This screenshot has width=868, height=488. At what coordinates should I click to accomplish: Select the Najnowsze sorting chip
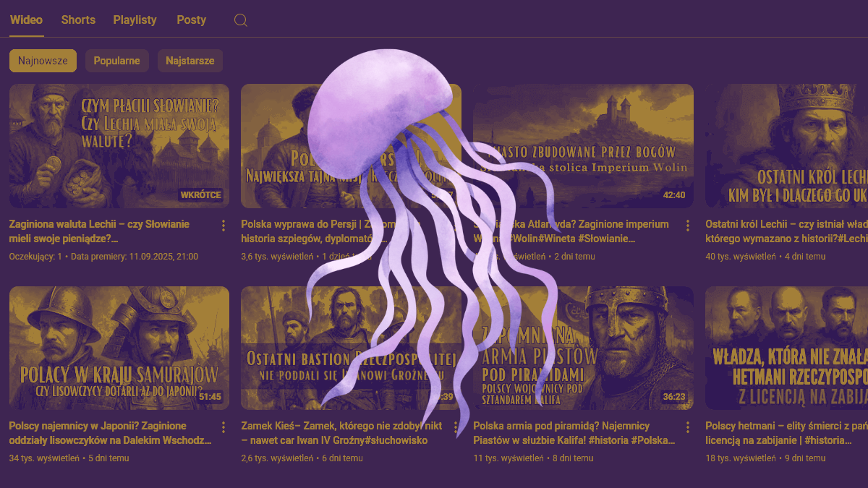pyautogui.click(x=43, y=61)
